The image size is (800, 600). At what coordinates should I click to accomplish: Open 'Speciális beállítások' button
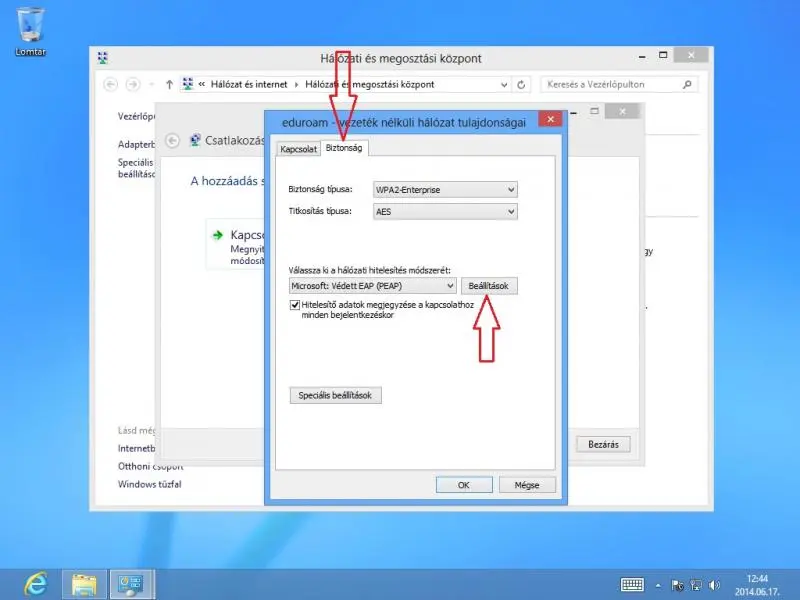[335, 396]
